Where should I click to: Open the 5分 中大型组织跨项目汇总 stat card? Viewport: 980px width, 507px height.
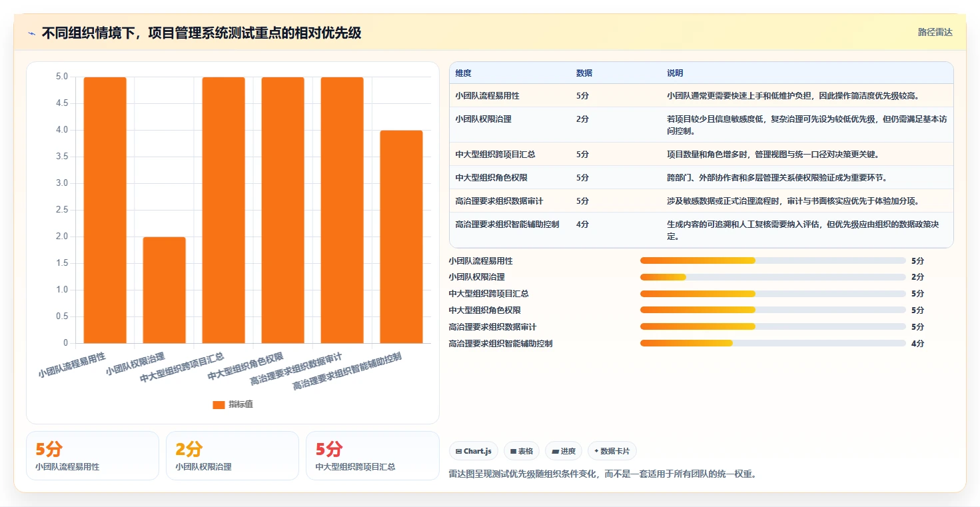click(372, 456)
